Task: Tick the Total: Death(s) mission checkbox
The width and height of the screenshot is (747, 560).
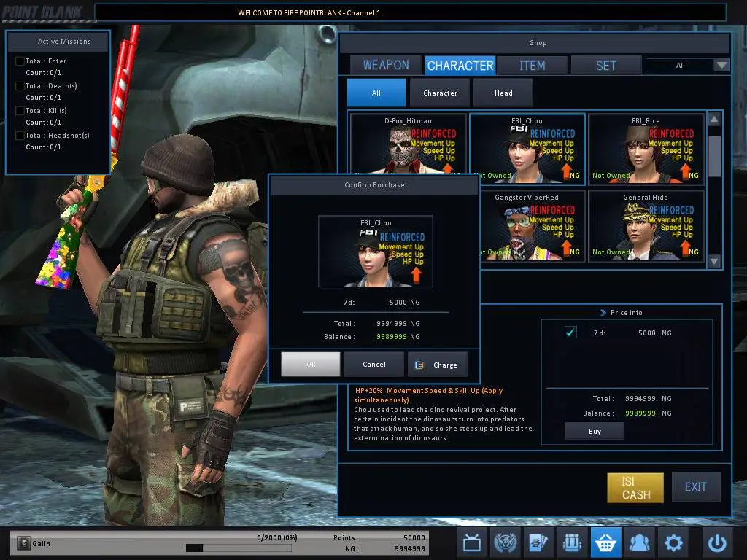Action: (x=20, y=86)
